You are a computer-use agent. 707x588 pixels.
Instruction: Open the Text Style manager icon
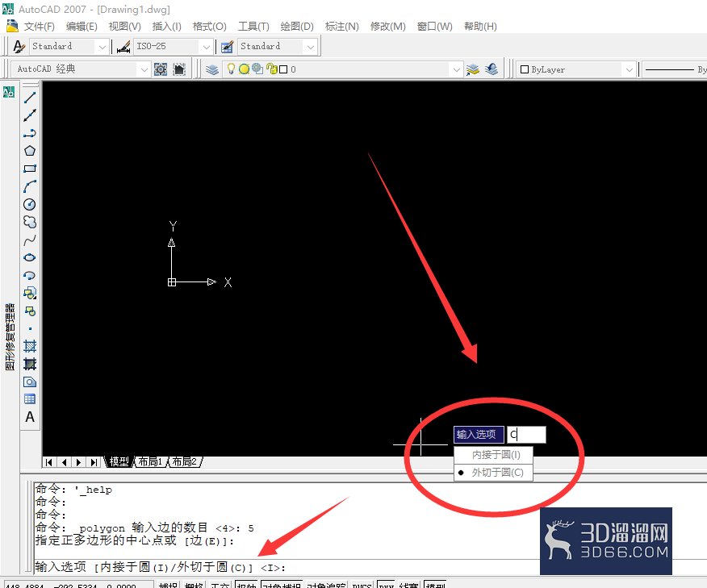pos(19,47)
